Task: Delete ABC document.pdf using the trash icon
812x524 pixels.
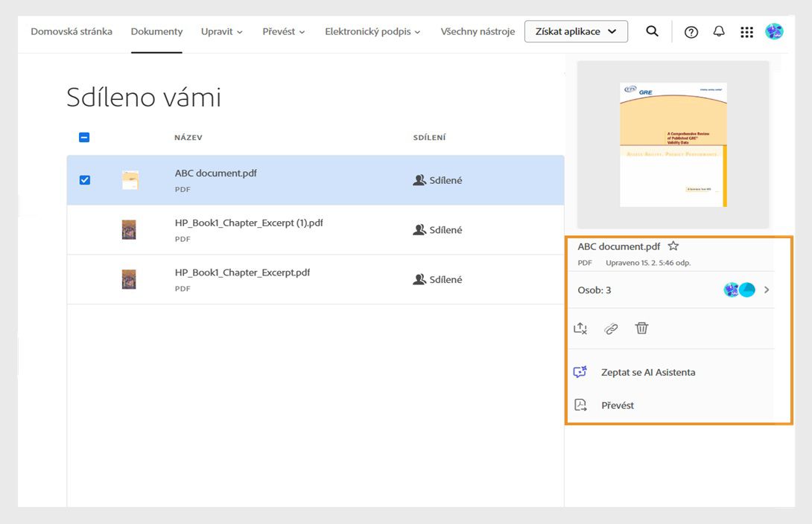Action: point(641,328)
